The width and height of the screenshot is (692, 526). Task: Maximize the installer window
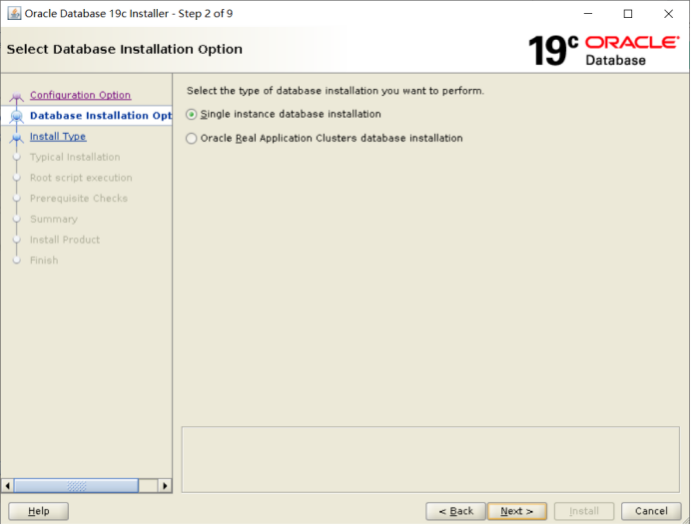coord(628,14)
